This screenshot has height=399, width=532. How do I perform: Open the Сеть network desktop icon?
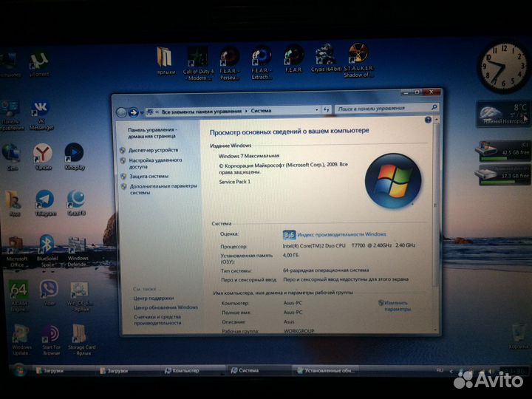[x=12, y=157]
